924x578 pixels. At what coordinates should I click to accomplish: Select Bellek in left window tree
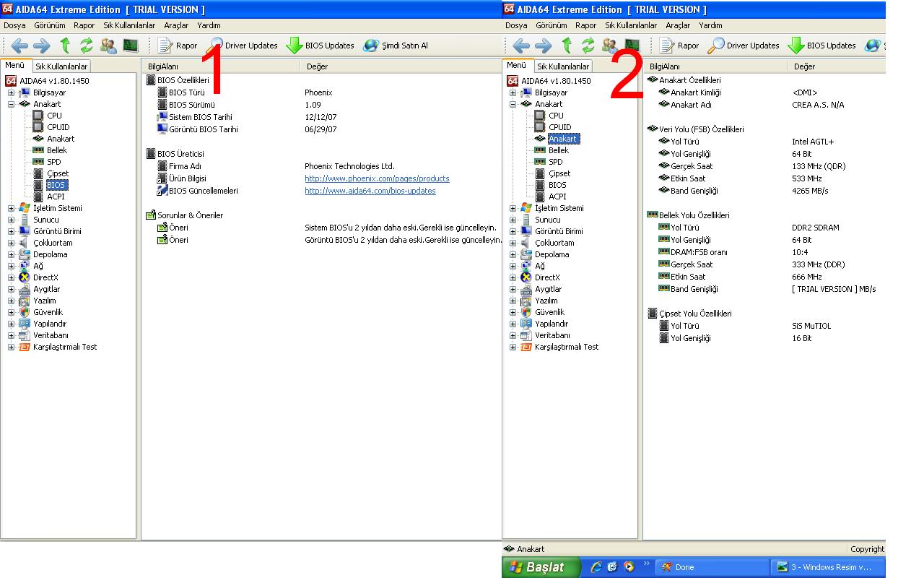click(56, 150)
